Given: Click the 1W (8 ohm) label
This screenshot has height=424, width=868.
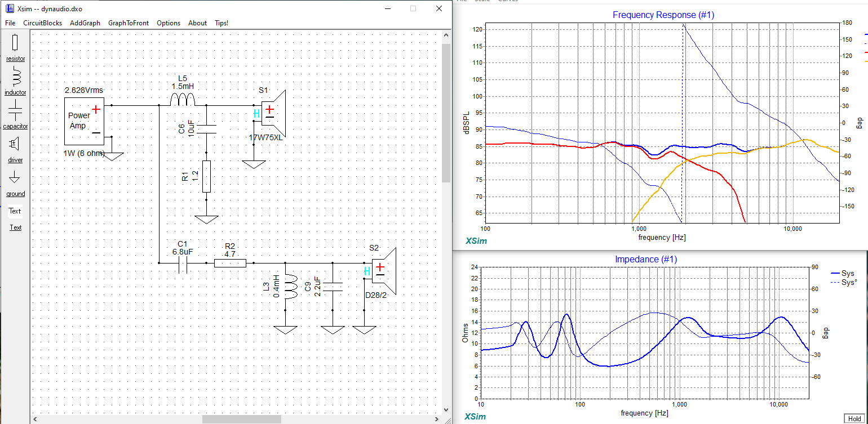Looking at the screenshot, I should (84, 153).
